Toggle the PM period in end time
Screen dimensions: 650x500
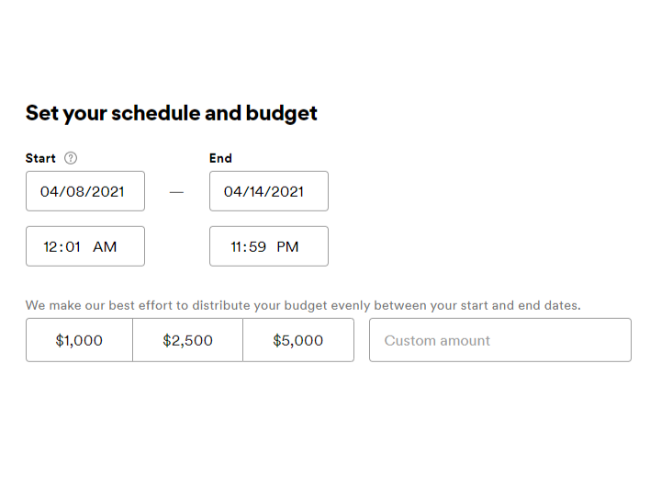pos(287,247)
